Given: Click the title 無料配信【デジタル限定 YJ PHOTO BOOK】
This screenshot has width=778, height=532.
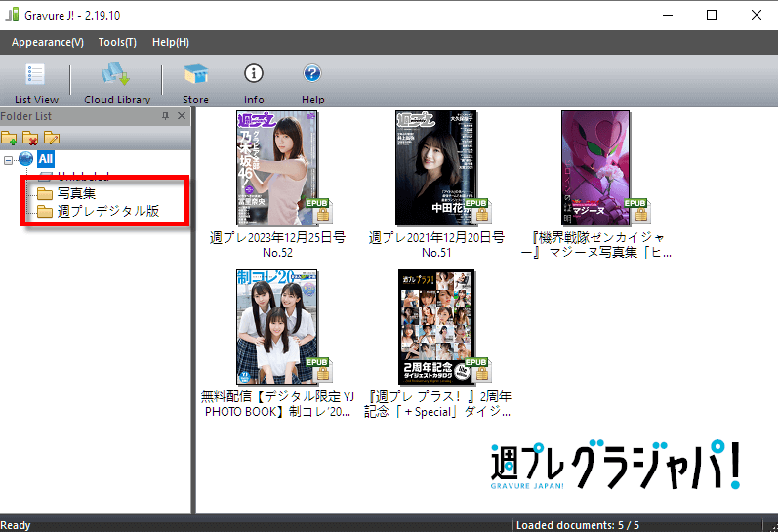Looking at the screenshot, I should point(277,404).
